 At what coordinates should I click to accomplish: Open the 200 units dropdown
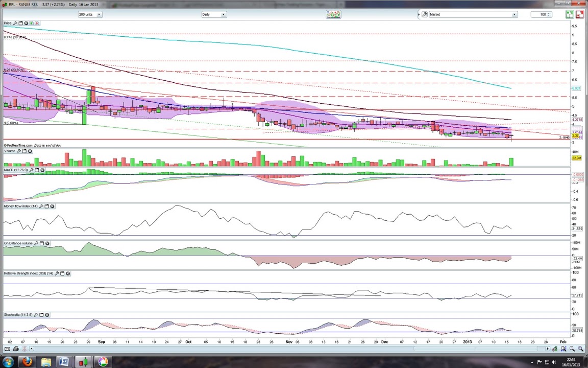(x=99, y=14)
